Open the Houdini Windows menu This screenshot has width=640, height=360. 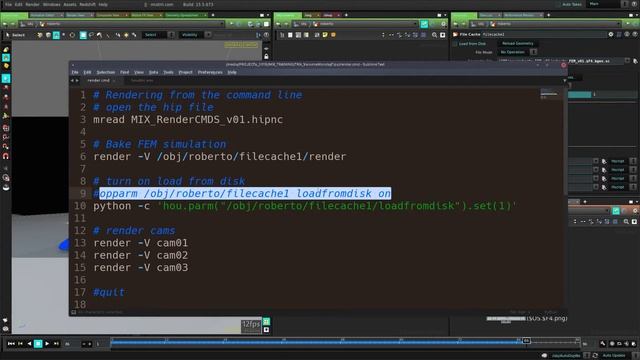click(52, 4)
